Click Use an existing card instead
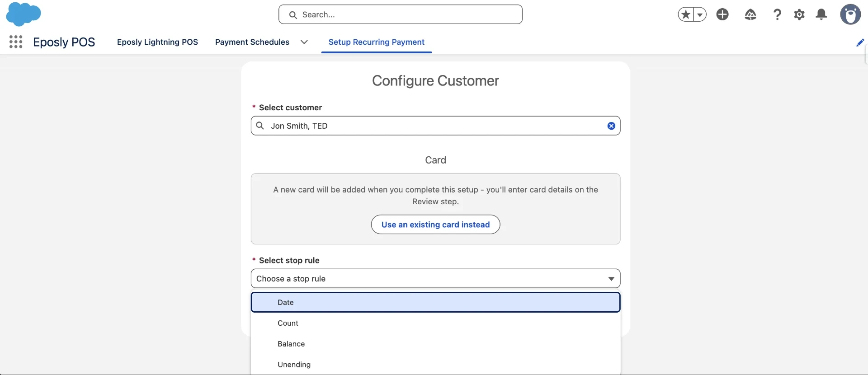 pyautogui.click(x=435, y=225)
